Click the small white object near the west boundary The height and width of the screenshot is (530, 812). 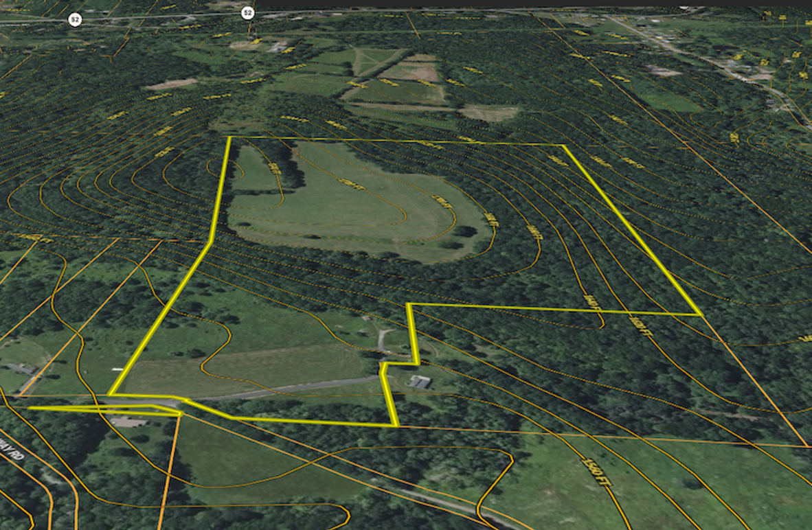point(117,369)
